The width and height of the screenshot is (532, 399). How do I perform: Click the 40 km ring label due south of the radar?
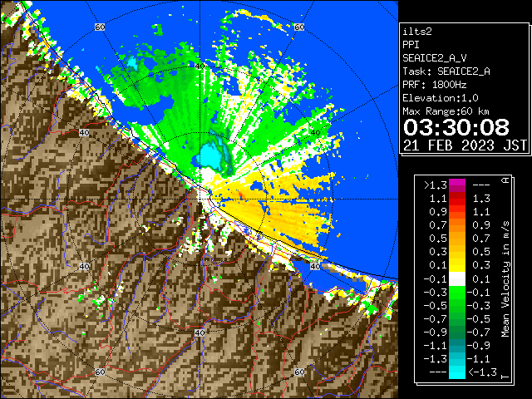click(x=199, y=332)
